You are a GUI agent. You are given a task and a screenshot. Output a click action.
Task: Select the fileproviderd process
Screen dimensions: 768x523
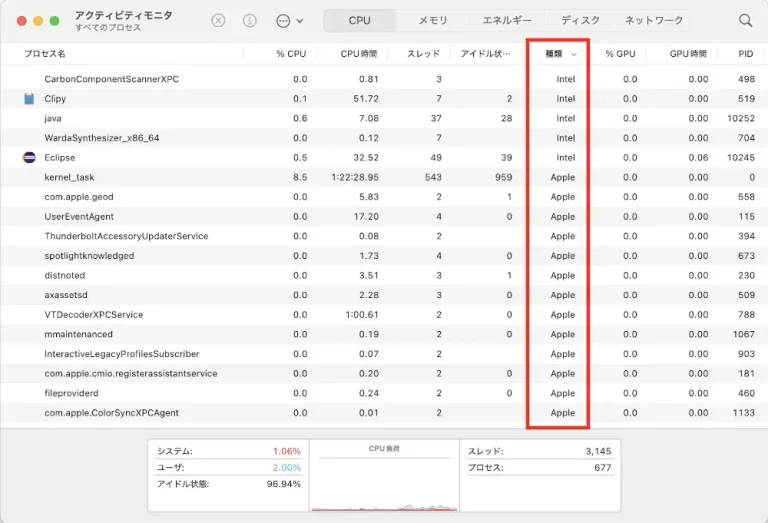pos(72,393)
